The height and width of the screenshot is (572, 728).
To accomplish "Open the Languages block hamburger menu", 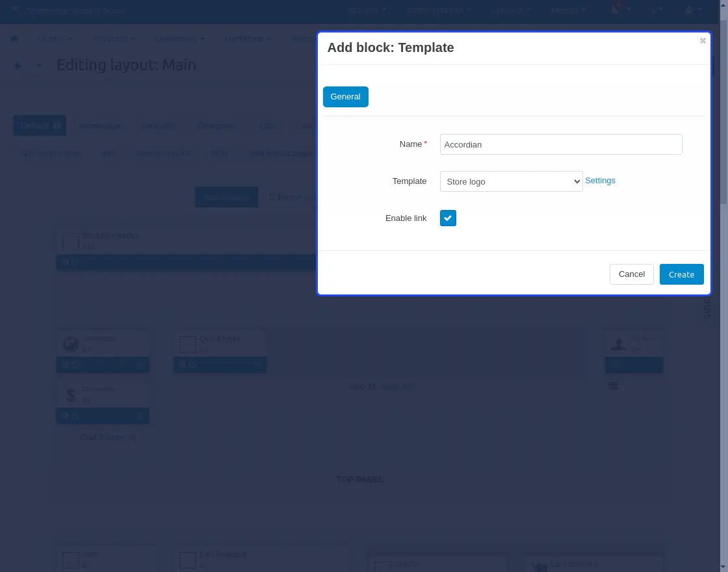I will click(x=140, y=365).
